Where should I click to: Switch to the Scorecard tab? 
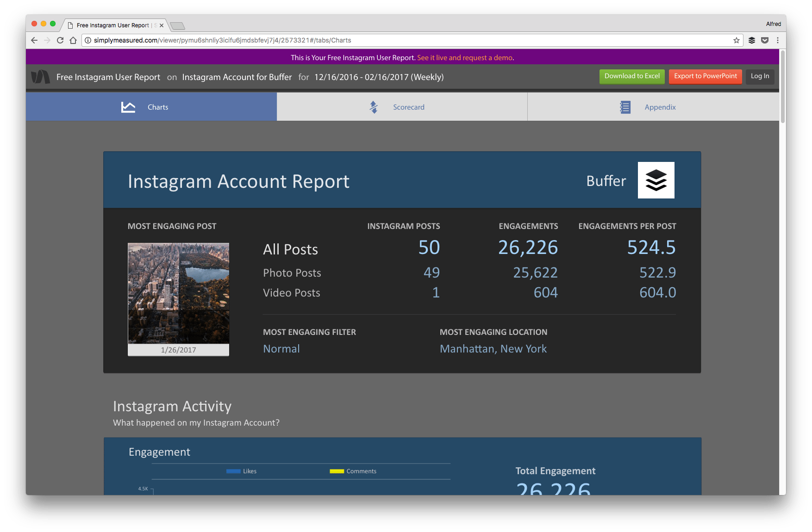[402, 107]
